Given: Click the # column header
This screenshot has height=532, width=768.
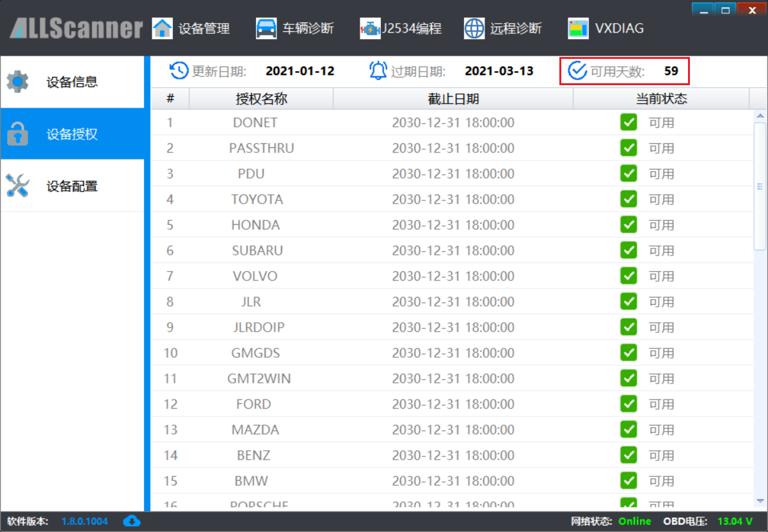Looking at the screenshot, I should click(x=170, y=99).
